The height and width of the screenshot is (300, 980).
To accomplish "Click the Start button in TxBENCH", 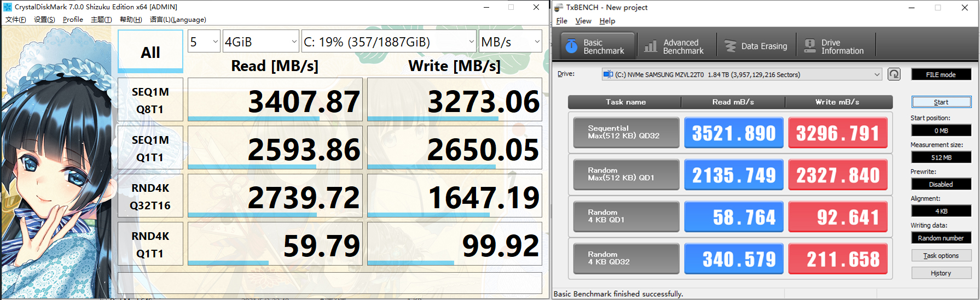I will click(x=941, y=102).
